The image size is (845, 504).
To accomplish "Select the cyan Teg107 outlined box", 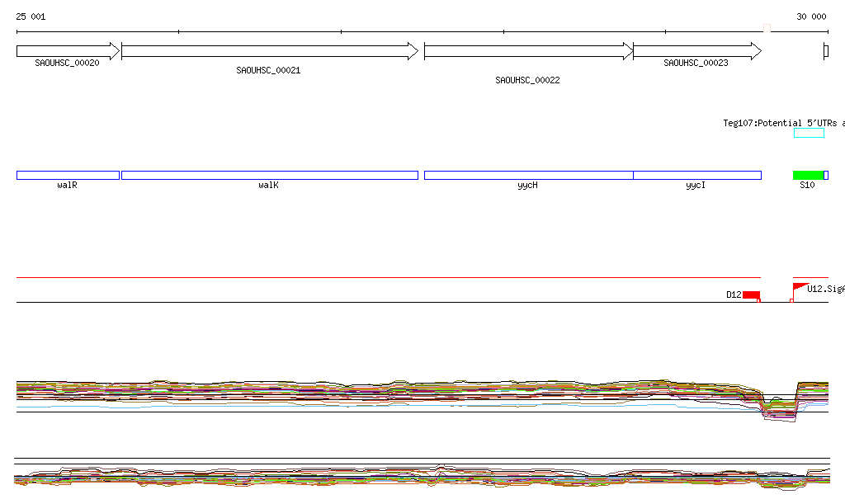I will 809,133.
